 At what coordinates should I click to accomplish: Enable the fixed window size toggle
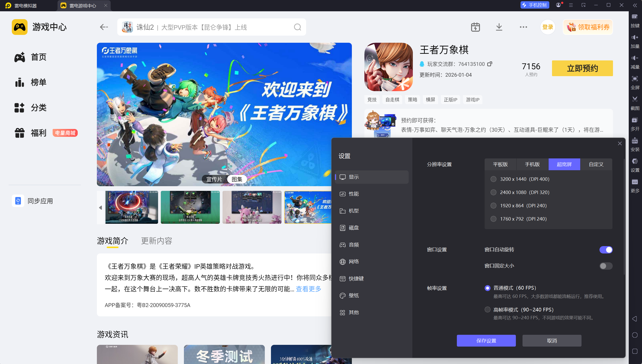pyautogui.click(x=606, y=266)
